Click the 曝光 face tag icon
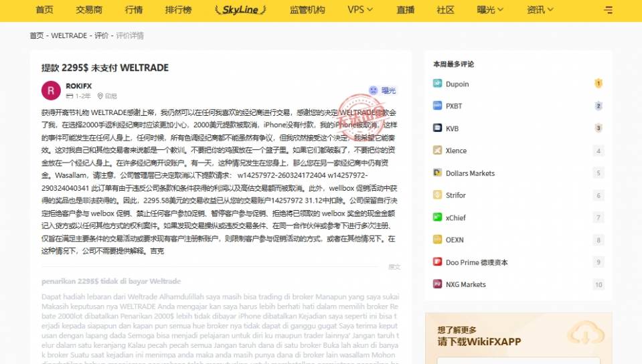This screenshot has height=364, width=642. pos(373,90)
